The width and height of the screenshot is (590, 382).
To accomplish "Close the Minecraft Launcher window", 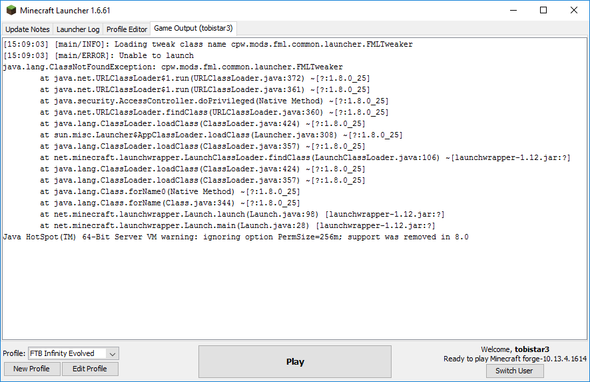I will pos(574,11).
